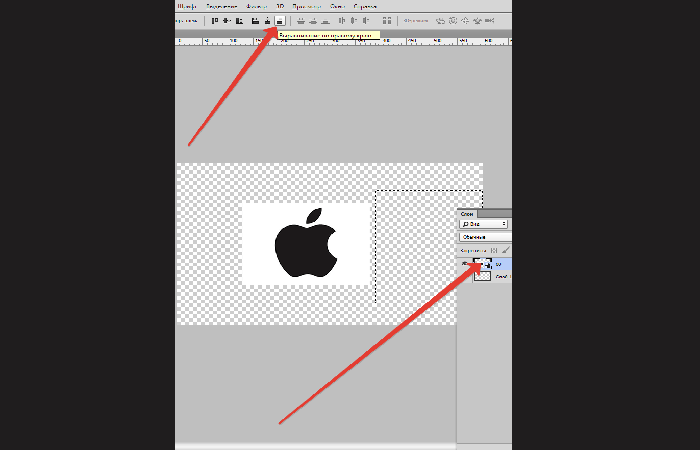700x450 pixels.
Task: Open the Выделение menu
Action: click(221, 6)
